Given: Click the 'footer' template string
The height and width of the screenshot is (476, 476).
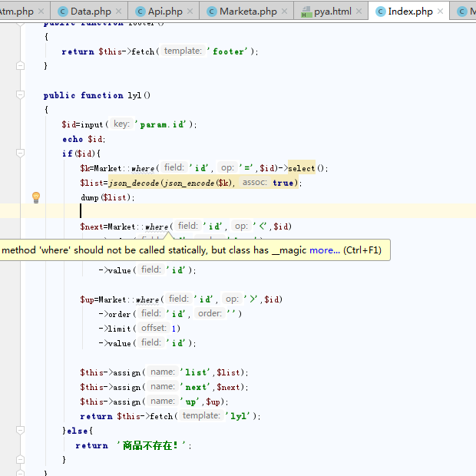Looking at the screenshot, I should tap(230, 51).
